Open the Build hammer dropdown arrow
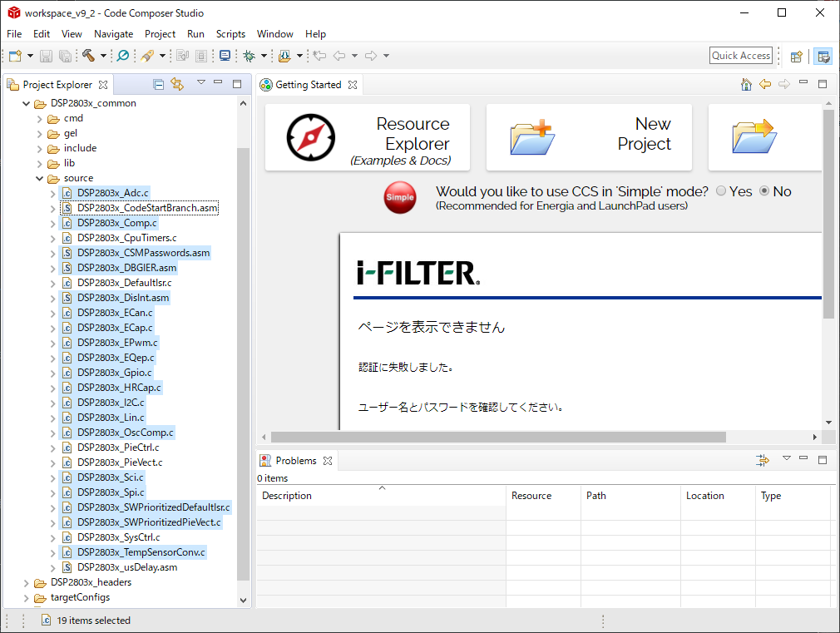This screenshot has width=840, height=633. click(x=103, y=56)
